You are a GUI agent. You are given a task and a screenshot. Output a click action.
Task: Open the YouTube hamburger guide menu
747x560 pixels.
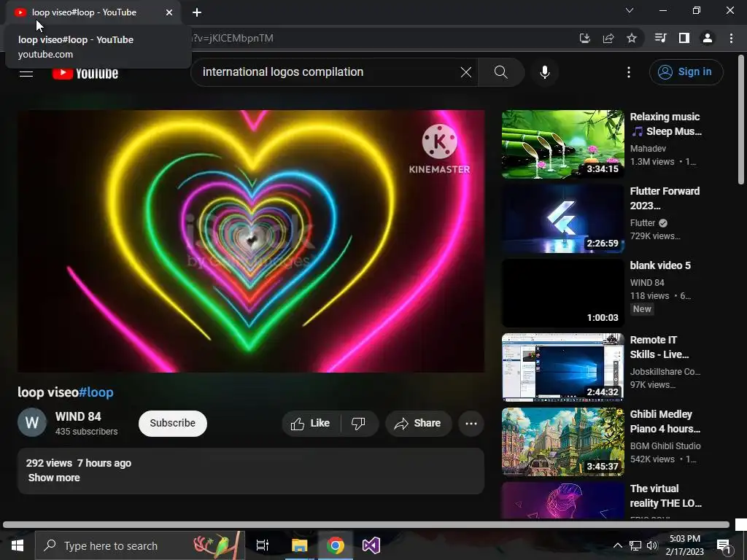pos(26,73)
